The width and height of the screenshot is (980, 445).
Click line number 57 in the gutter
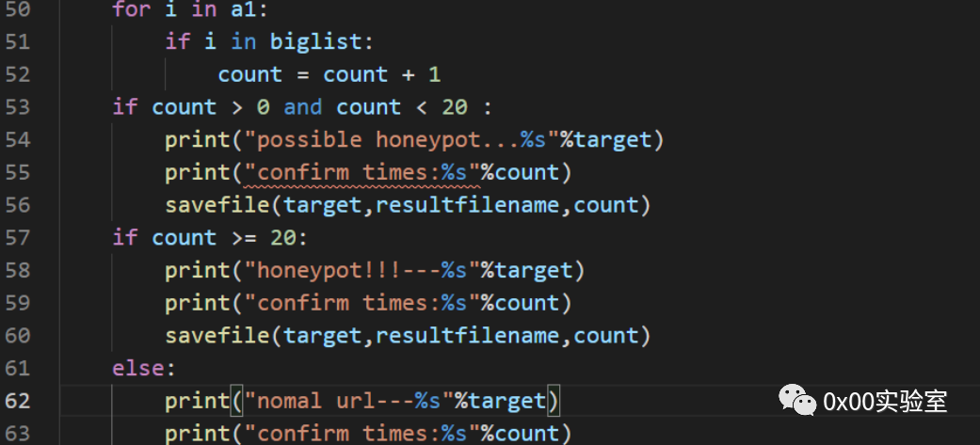tap(18, 237)
